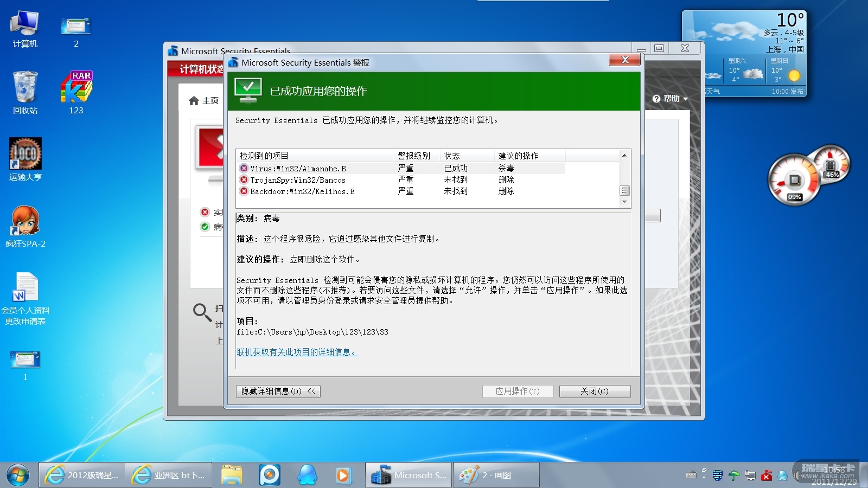This screenshot has height=488, width=868.
Task: Launch the 运输大亨 game shortcut
Action: coord(25,159)
